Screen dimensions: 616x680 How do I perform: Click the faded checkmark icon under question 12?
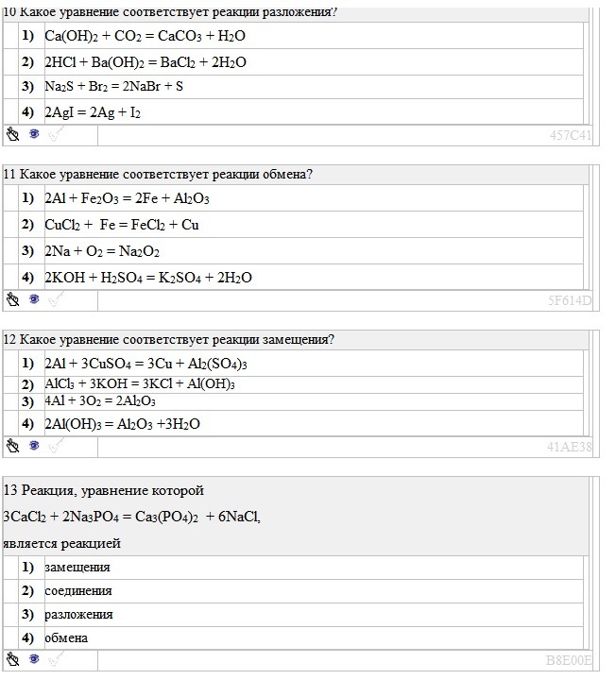56,445
